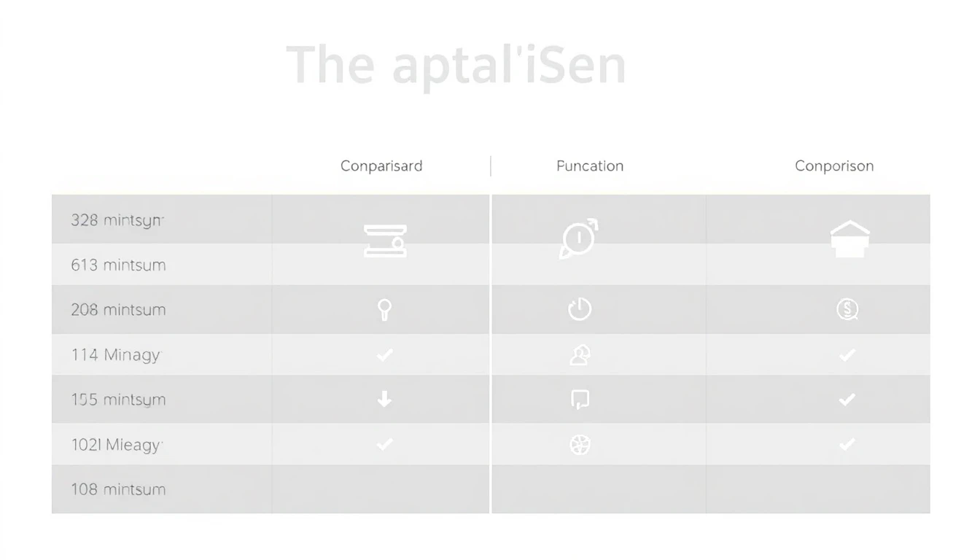The height and width of the screenshot is (560, 980).
Task: Click the globe icon in 1021 Mieagy row
Action: [580, 445]
